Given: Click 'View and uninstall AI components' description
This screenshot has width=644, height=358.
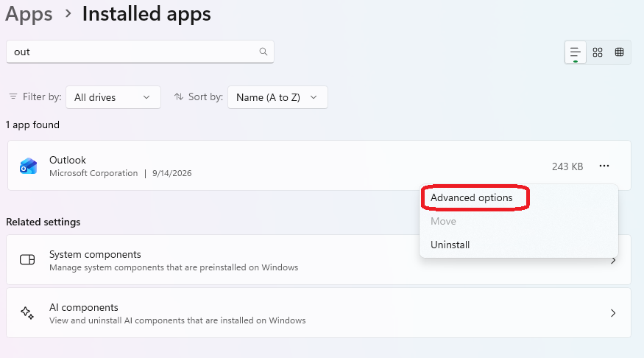Looking at the screenshot, I should pos(177,320).
